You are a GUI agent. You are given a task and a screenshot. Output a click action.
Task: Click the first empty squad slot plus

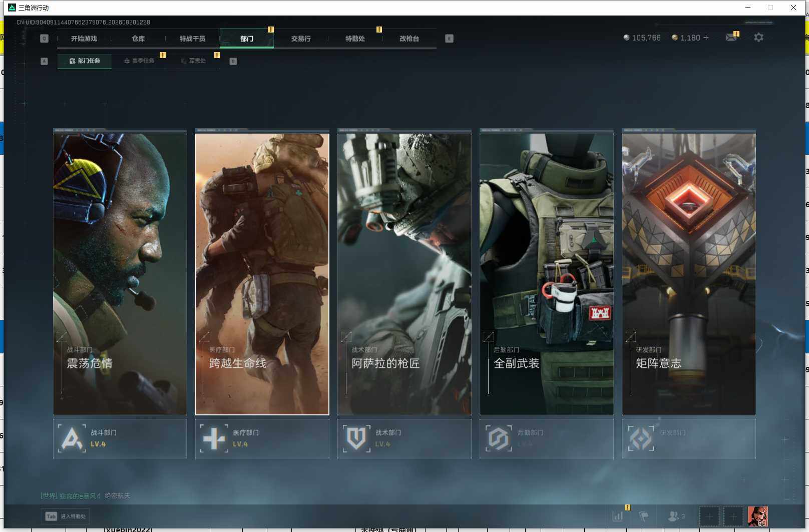709,516
